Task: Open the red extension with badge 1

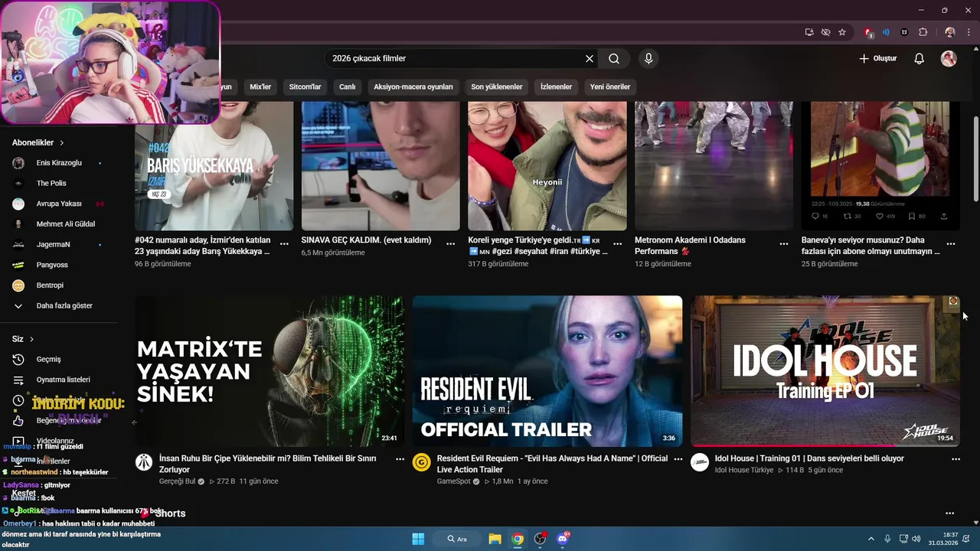Action: pos(868,32)
